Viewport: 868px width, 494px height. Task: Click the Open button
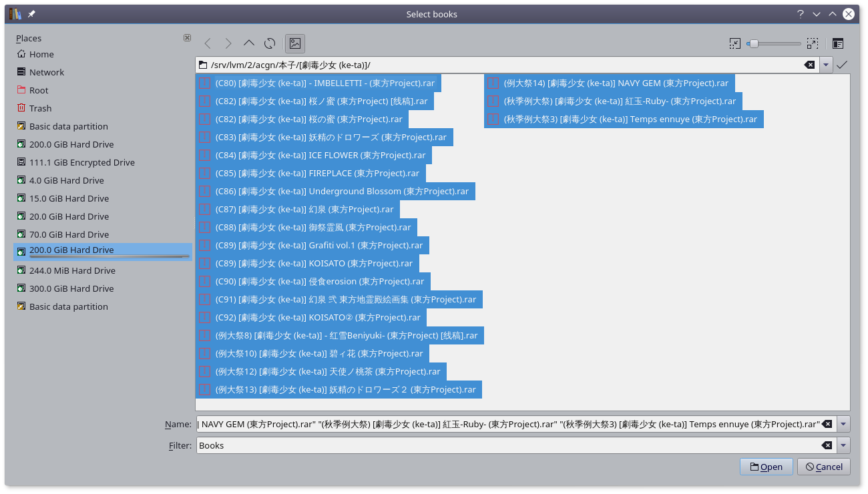(x=766, y=467)
